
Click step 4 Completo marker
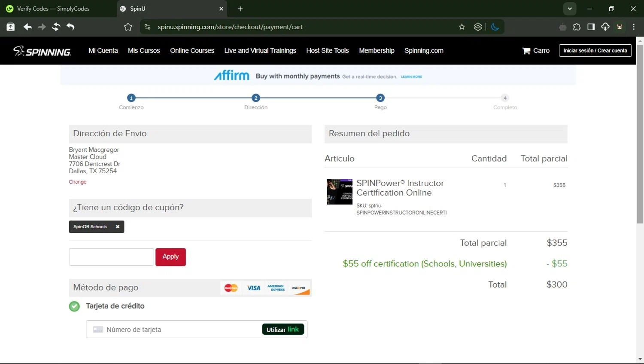click(x=505, y=98)
